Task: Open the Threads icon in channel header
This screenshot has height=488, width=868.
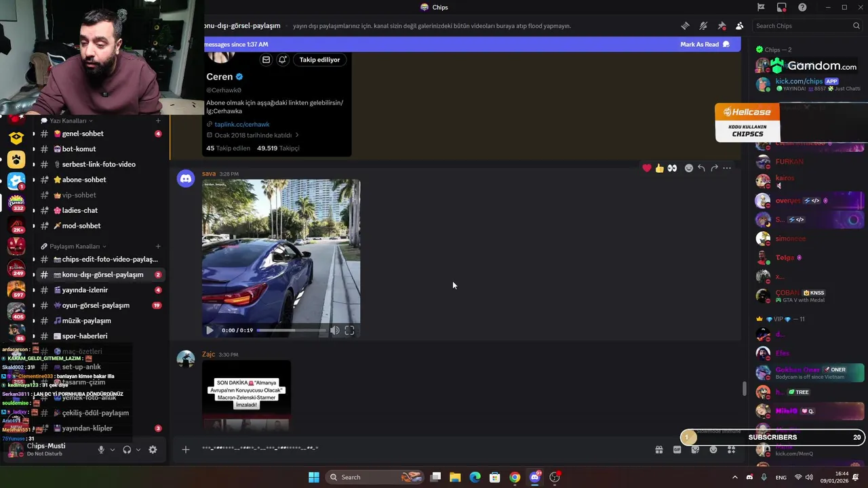Action: [685, 26]
